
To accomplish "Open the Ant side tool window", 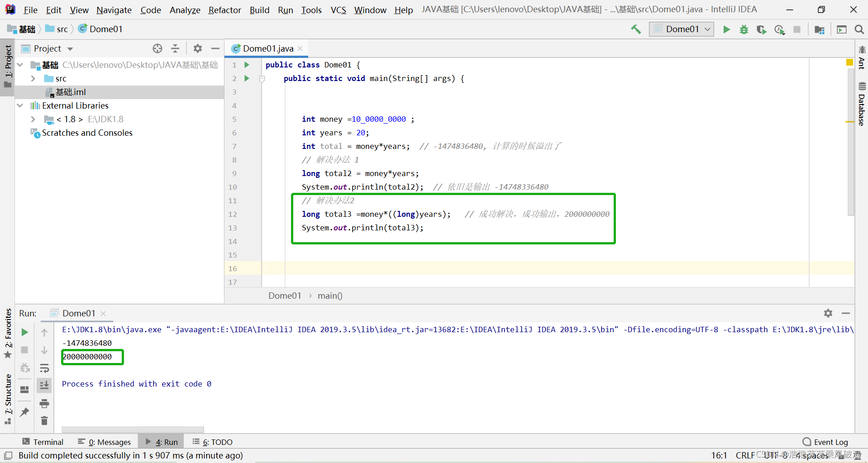I will pyautogui.click(x=862, y=57).
